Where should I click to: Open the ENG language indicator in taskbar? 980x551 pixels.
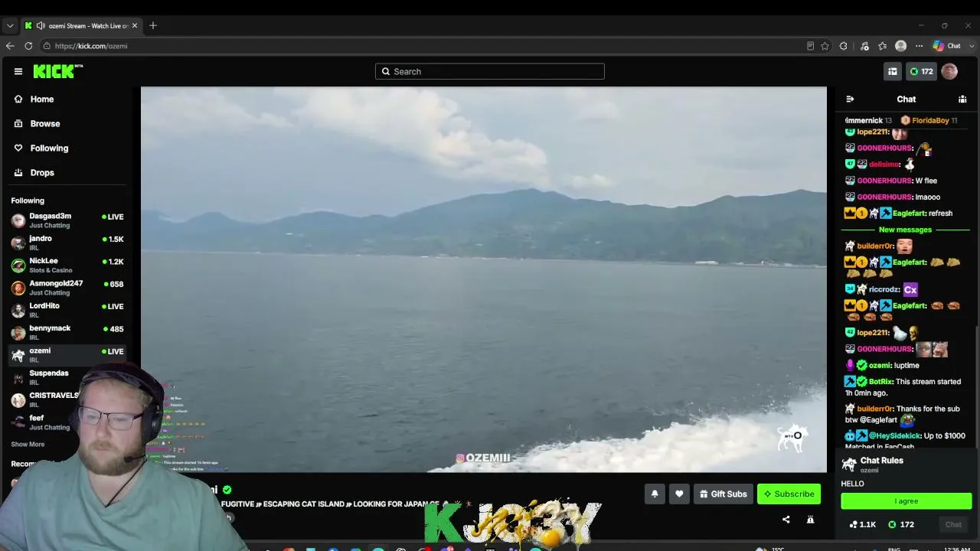(893, 549)
